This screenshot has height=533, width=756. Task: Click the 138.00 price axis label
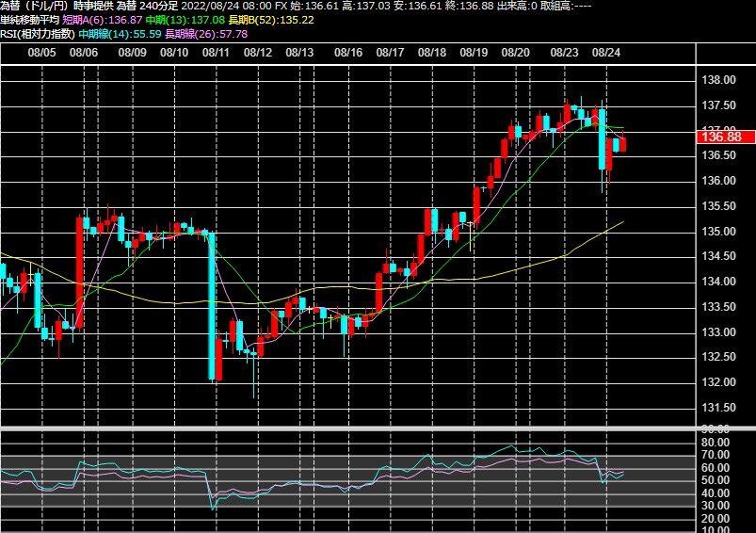click(x=719, y=80)
